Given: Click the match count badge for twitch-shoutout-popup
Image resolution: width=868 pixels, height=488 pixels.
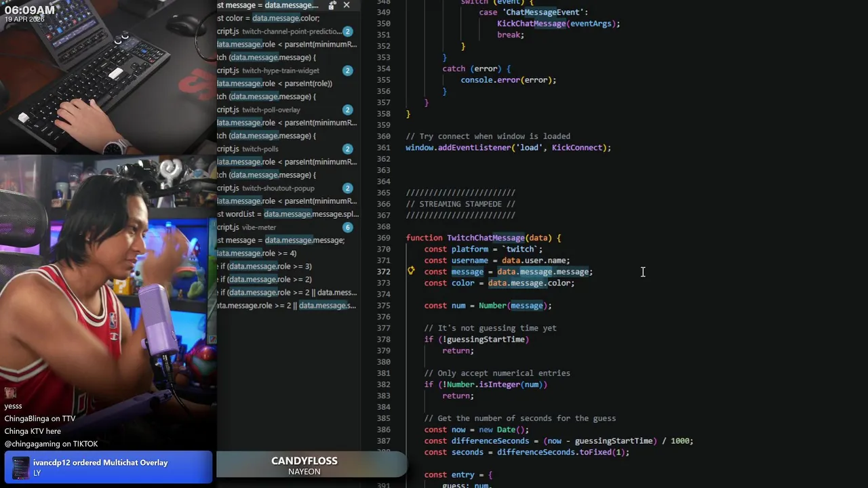Looking at the screenshot, I should point(347,188).
